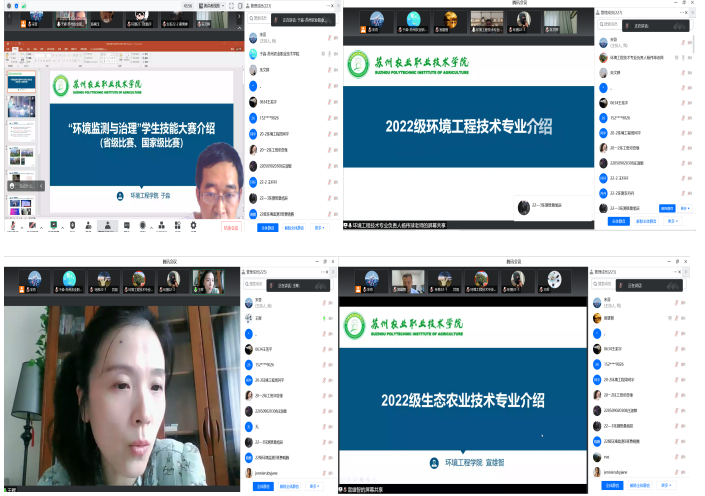
Task: Toggle mic for 0614王志平 in top-right member list
Action: coord(683,103)
